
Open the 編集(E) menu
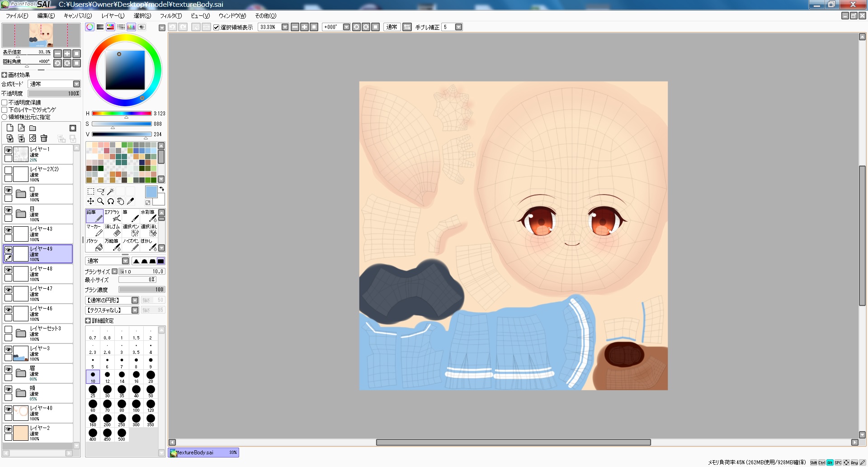(46, 16)
